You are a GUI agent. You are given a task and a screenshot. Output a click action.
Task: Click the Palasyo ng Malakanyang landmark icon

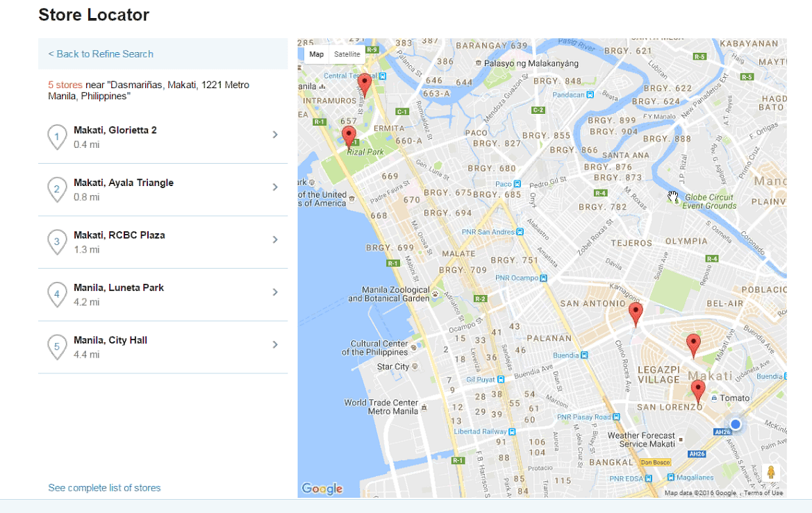(478, 63)
